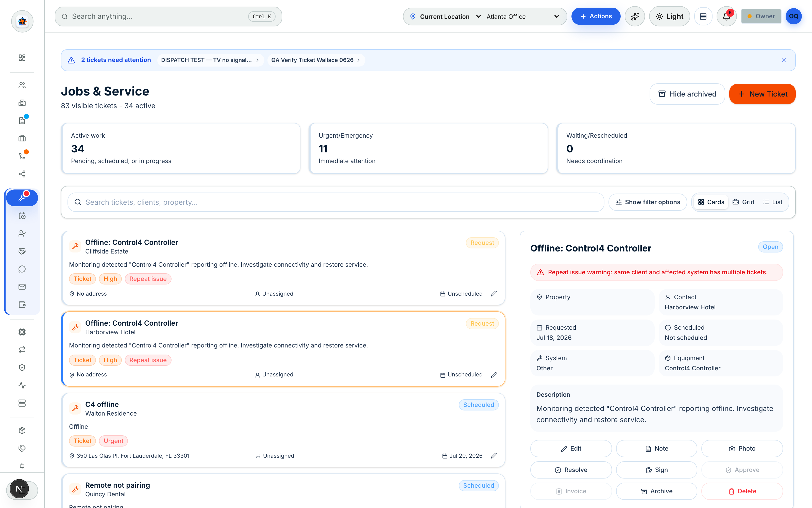Open the dashboard grid icon in sidebar
The image size is (812, 508).
pos(22,58)
